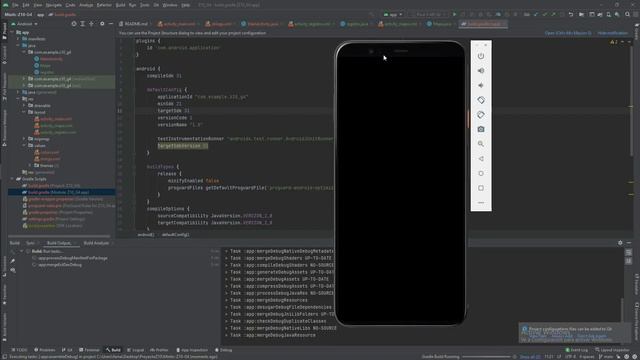Collapse Build run tasks tree node
Viewport: 640px width, 360px height.
click(x=22, y=251)
